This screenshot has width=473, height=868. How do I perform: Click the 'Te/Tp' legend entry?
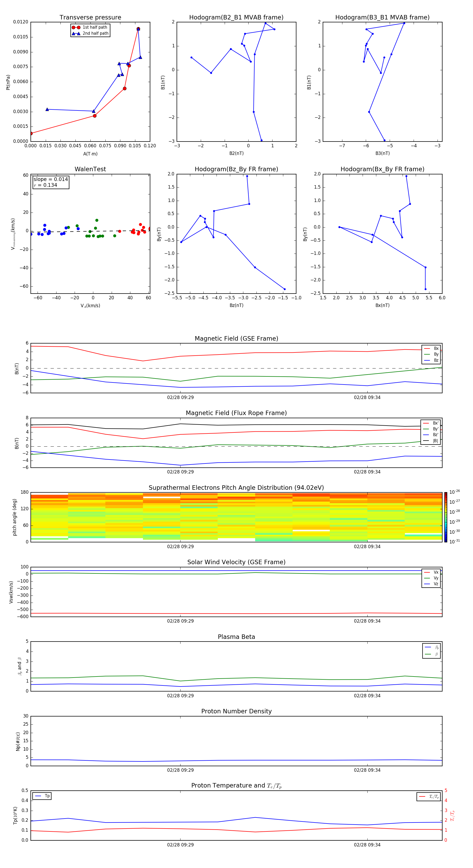tap(429, 796)
